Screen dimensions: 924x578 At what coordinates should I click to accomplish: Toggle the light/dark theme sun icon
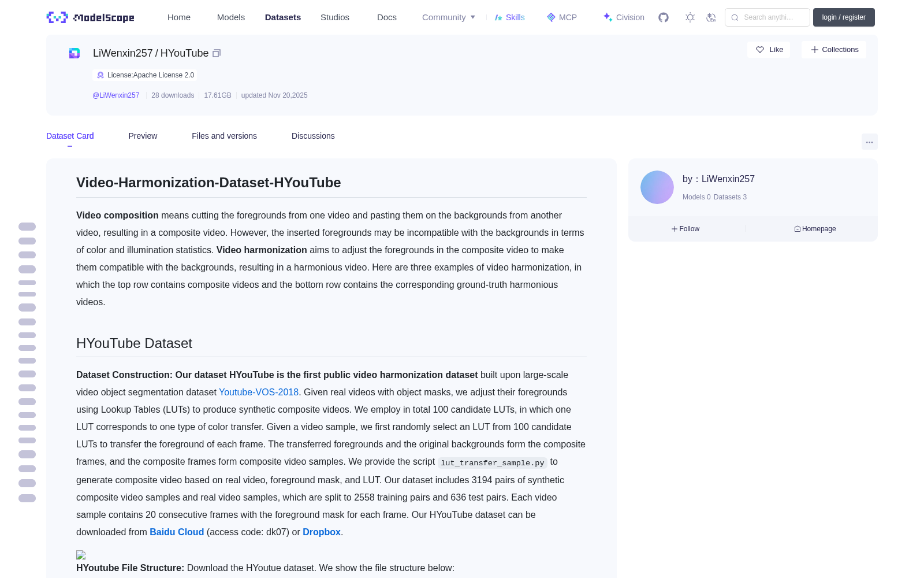(690, 17)
